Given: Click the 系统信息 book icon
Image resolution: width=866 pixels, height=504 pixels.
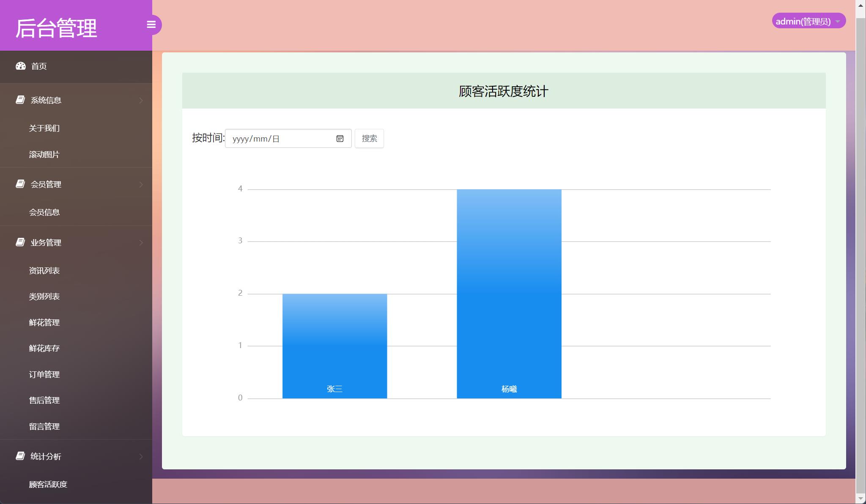Looking at the screenshot, I should [21, 100].
